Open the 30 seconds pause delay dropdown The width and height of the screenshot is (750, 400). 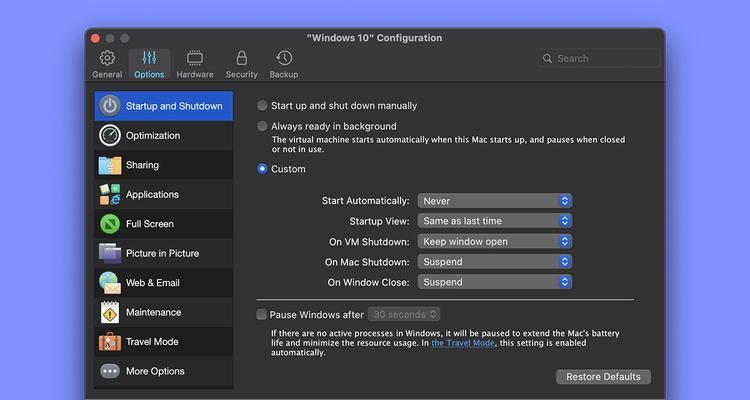(404, 314)
